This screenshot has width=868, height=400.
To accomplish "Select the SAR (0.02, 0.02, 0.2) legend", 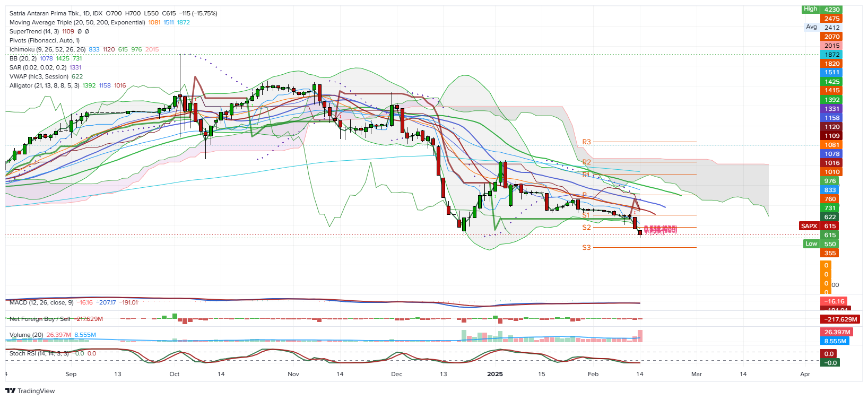I will 45,67.
